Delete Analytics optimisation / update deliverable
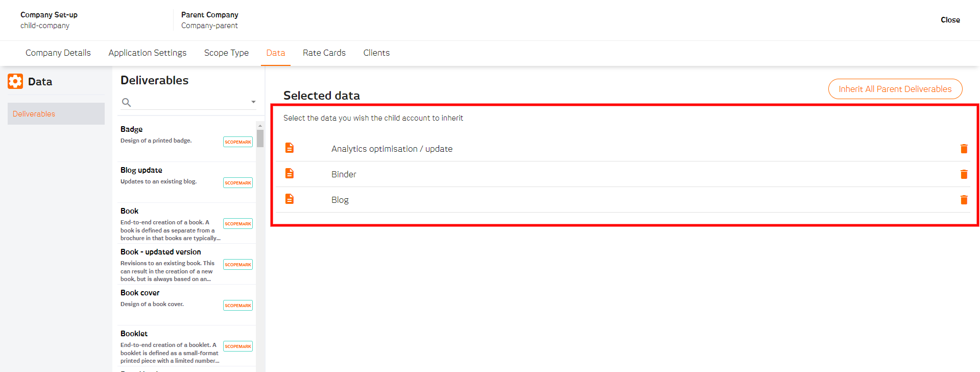This screenshot has width=980, height=372. coord(964,149)
